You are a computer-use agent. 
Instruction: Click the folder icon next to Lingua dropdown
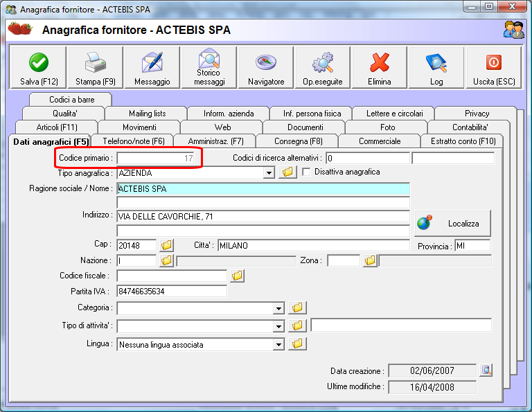click(x=297, y=344)
